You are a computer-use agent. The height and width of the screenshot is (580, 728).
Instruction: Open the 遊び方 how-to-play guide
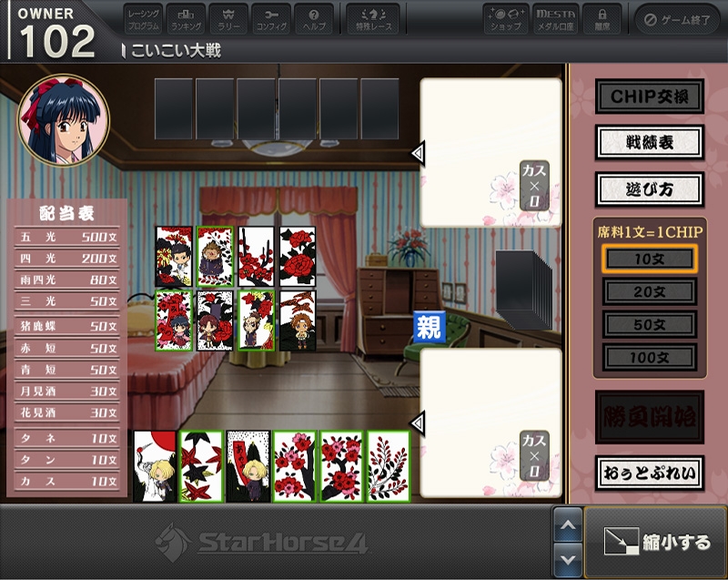(650, 189)
